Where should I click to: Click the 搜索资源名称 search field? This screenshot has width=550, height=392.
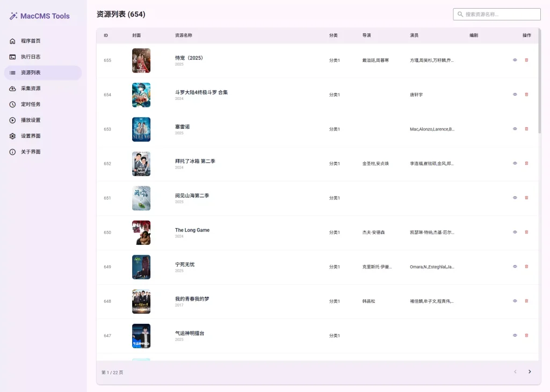[500, 14]
